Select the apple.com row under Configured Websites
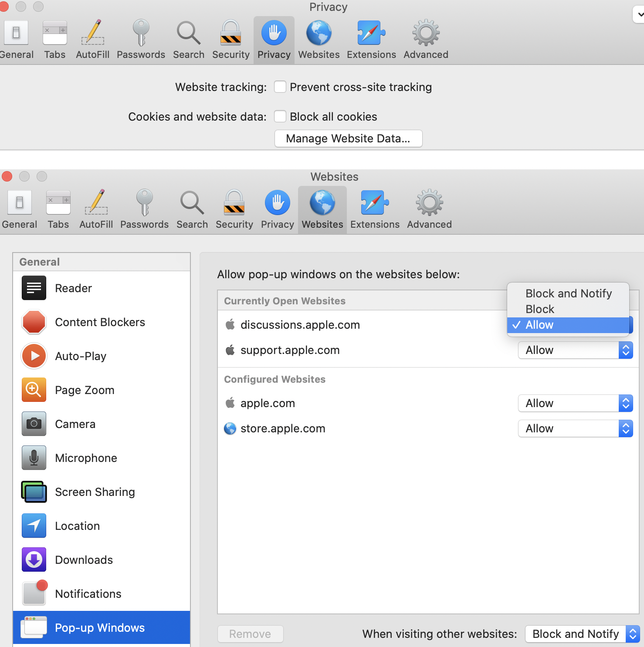Viewport: 644px width, 647px height. tap(428, 403)
